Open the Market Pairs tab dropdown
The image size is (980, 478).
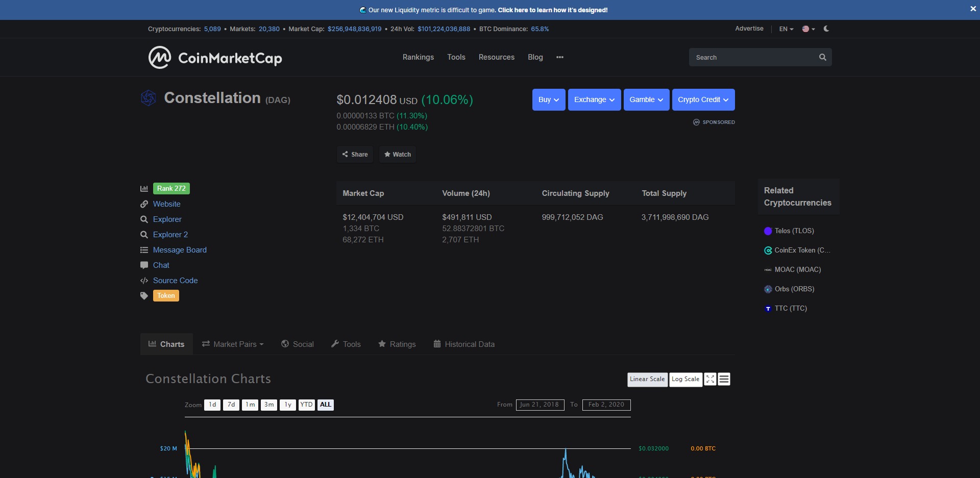(233, 344)
